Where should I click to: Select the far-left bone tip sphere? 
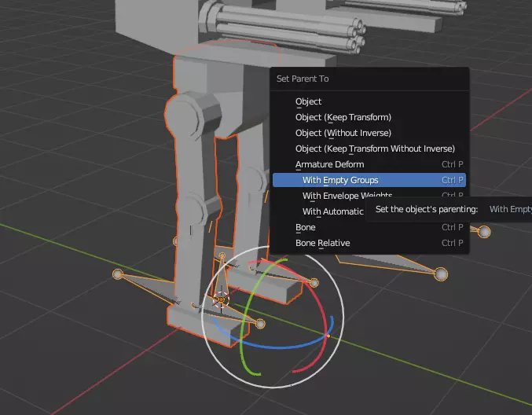(118, 274)
